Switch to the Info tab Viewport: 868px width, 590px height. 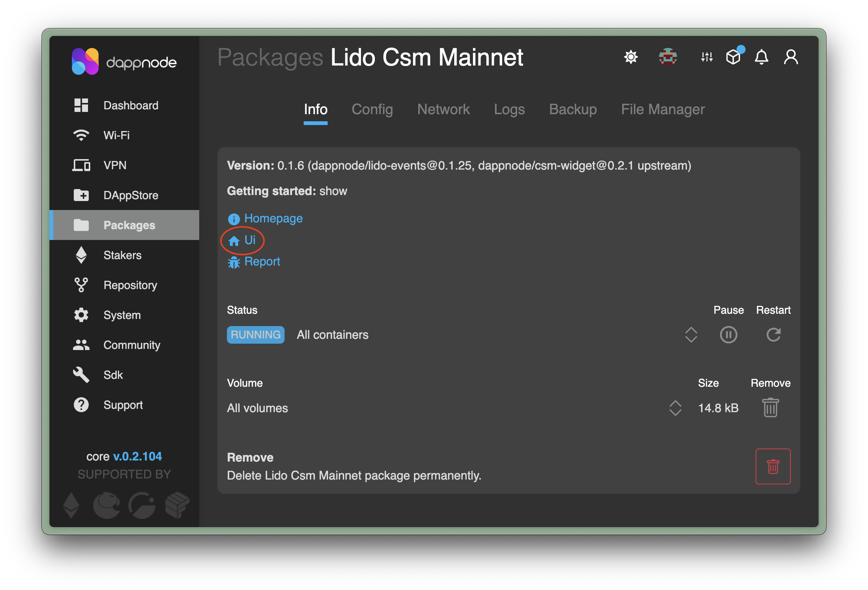click(316, 109)
